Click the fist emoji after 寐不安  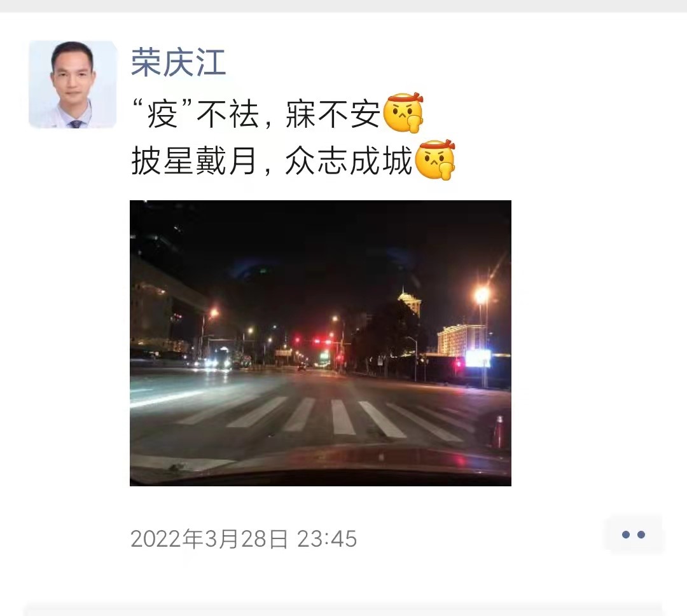[403, 112]
